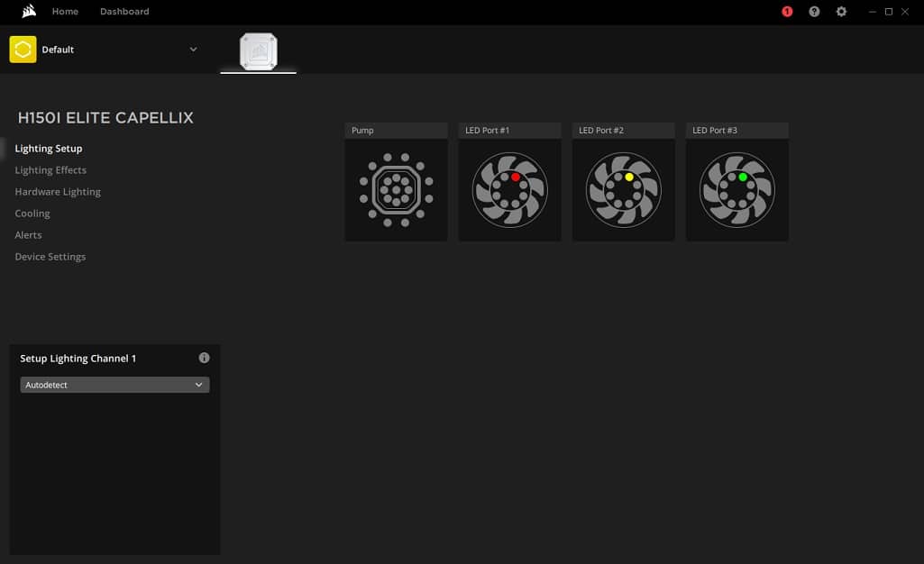This screenshot has height=564, width=924.
Task: Open the Autodetect lighting channel dropdown
Action: click(114, 385)
